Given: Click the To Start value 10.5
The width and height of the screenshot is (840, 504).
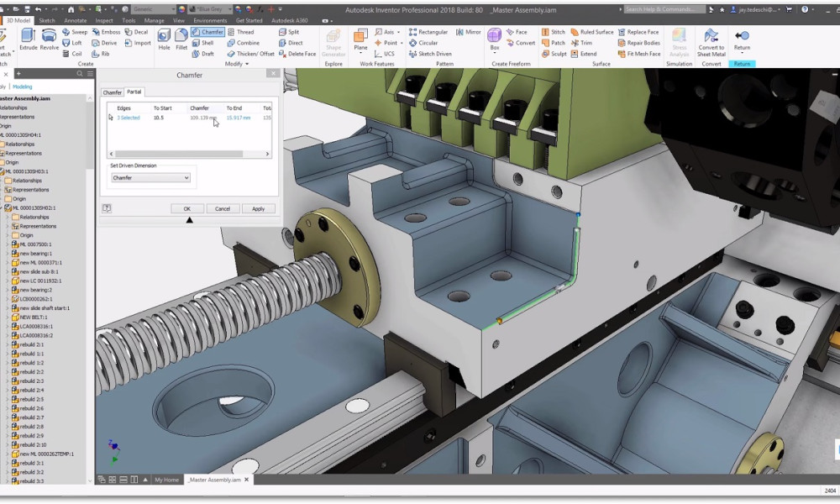Looking at the screenshot, I should (x=159, y=118).
